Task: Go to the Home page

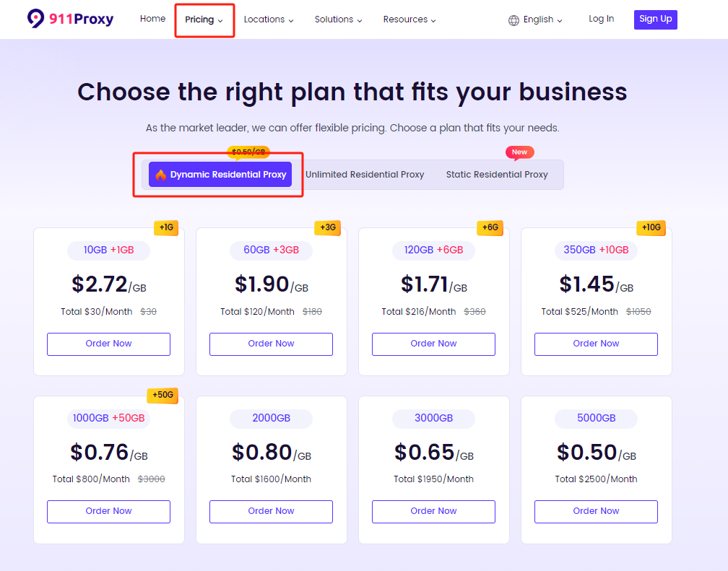Action: [153, 19]
